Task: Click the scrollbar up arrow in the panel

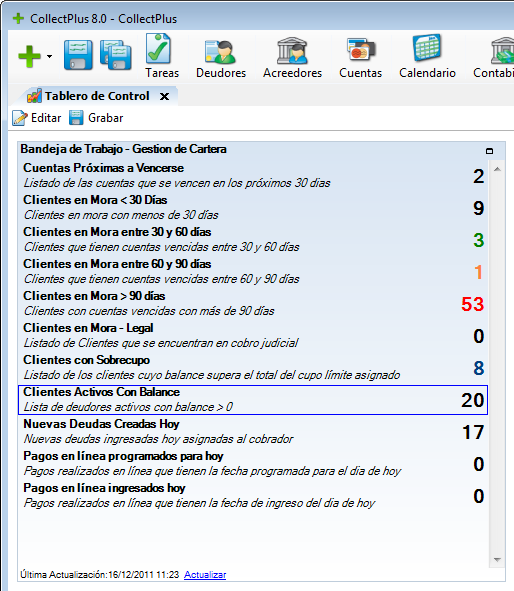Action: (x=497, y=169)
